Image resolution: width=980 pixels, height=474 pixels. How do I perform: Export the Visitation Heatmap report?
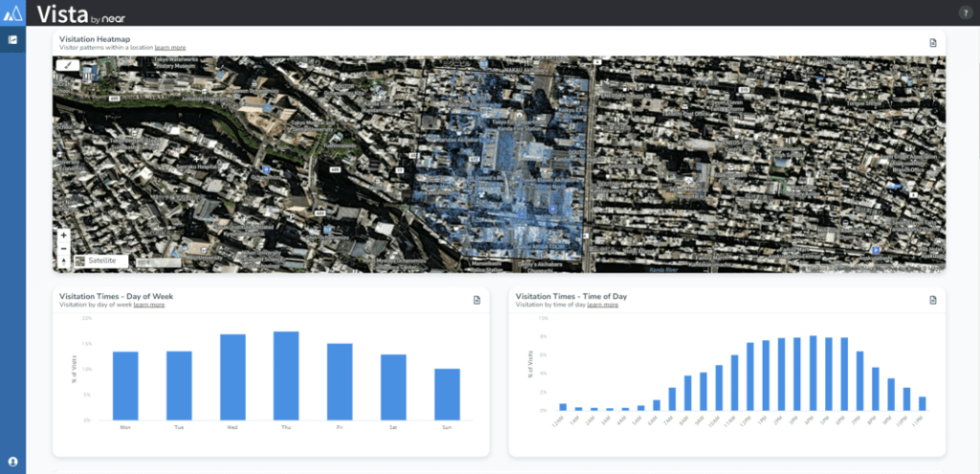[x=932, y=42]
